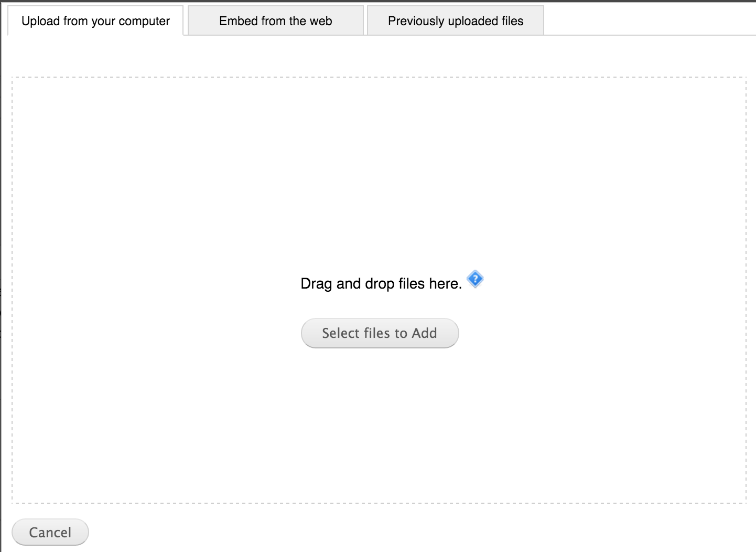Open the Previously uploaded files tab
Screen dimensions: 756x552
point(456,21)
